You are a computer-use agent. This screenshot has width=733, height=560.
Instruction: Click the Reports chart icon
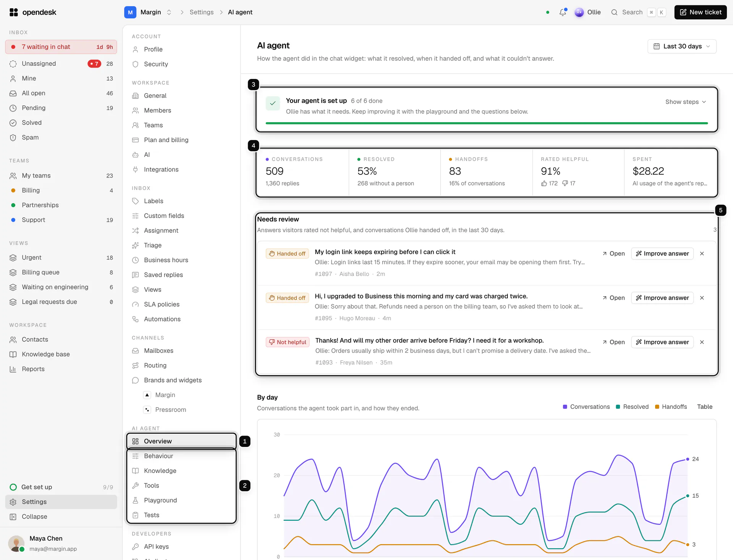(13, 369)
